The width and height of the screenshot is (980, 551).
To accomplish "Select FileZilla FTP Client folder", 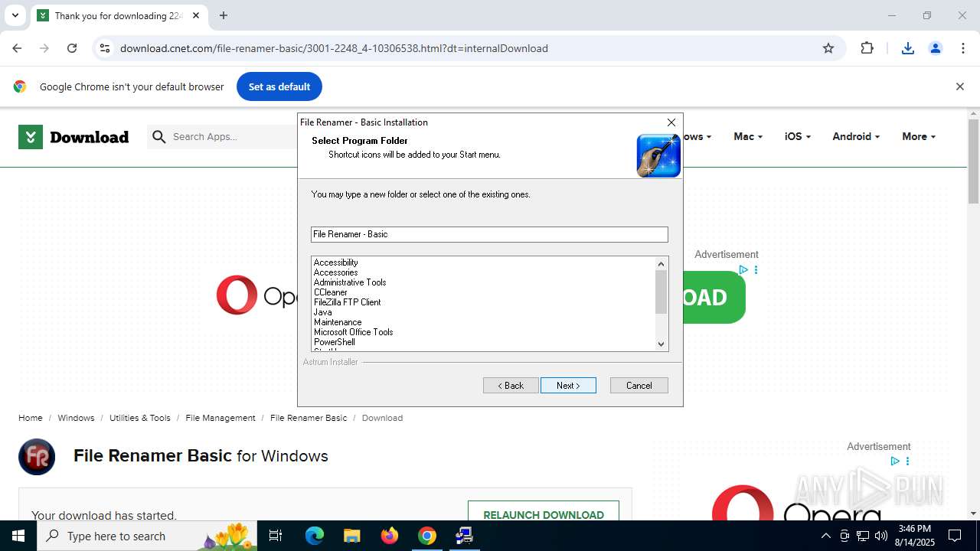I will 347,302.
